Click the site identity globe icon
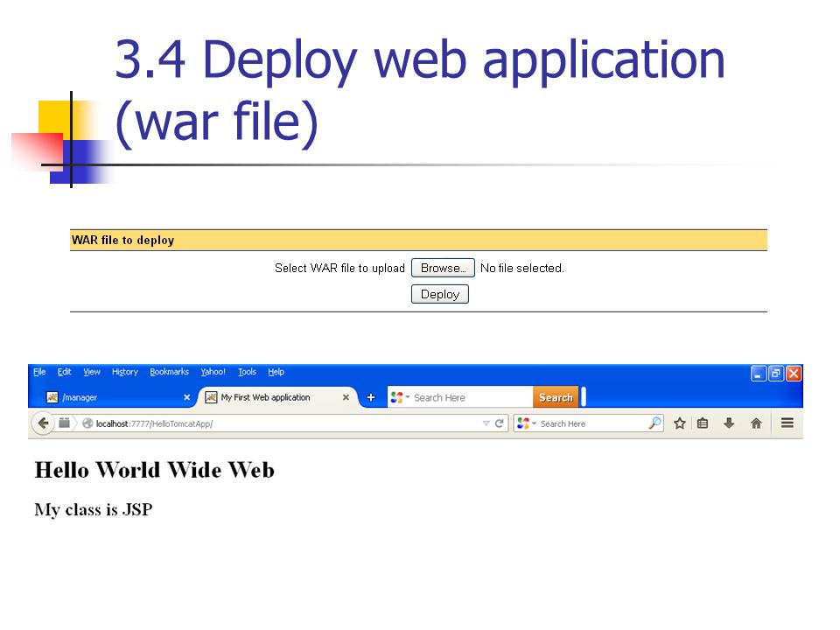840x630 pixels. tap(87, 423)
